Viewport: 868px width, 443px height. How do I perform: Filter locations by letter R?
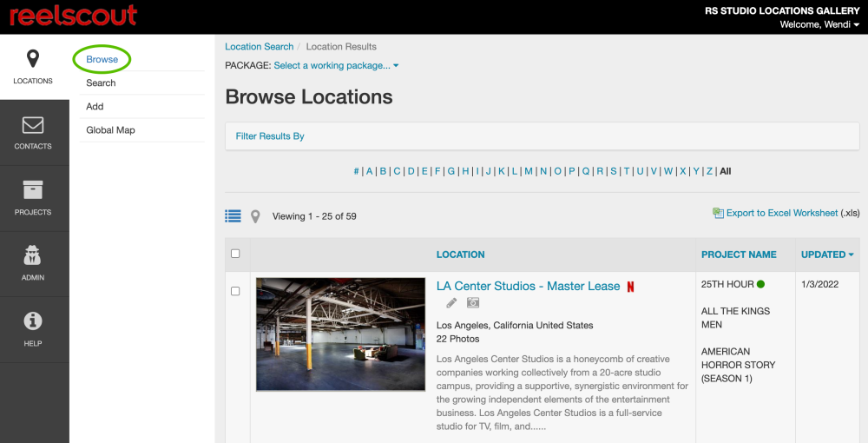click(x=600, y=171)
